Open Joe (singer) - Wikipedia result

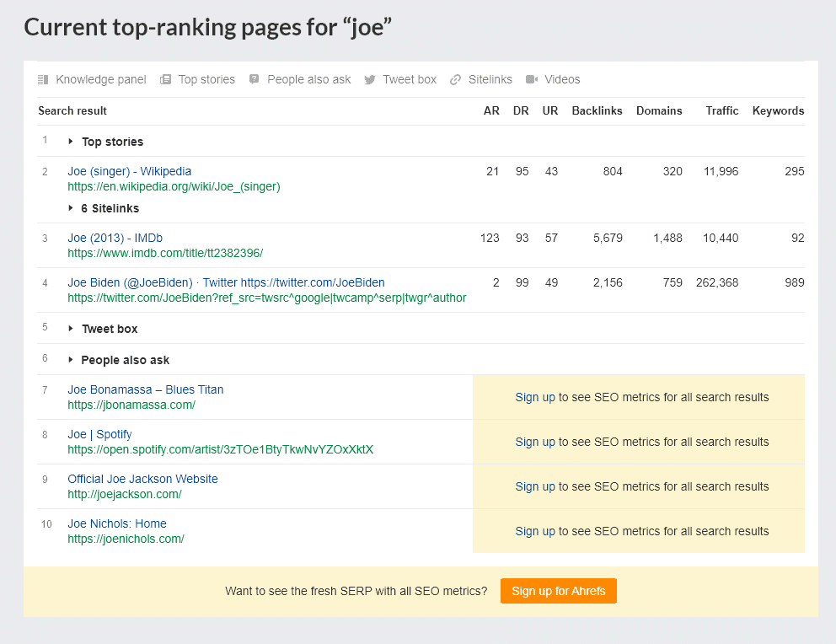click(130, 171)
